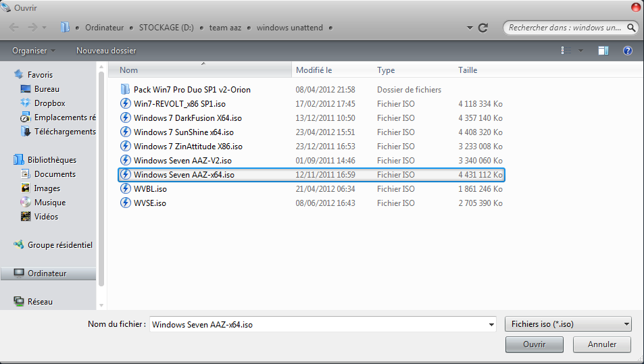Select the WVSE.iso file
644x364 pixels.
click(150, 203)
